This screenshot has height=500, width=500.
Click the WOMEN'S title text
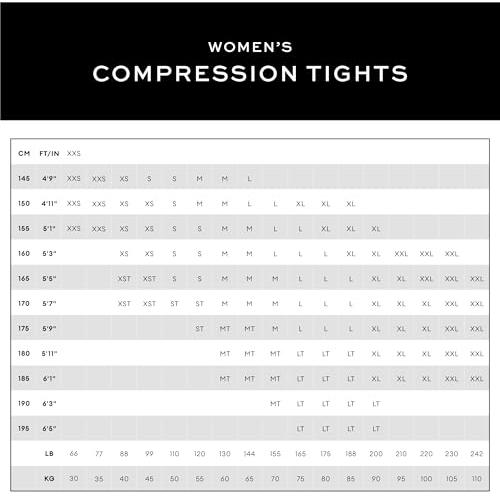click(250, 47)
